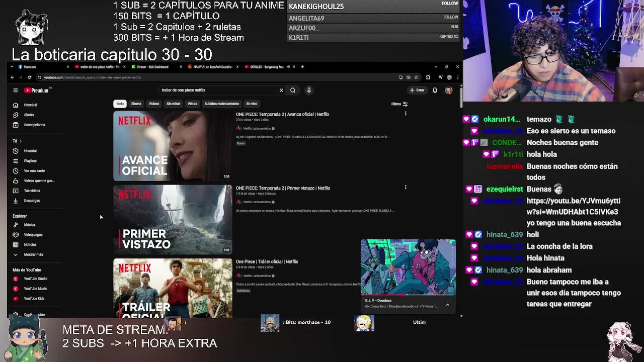
Task: Open the browser extensions puzzle icon
Action: point(428,77)
